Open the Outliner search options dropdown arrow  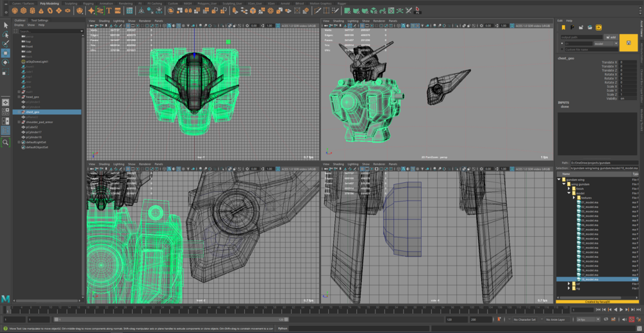(x=82, y=31)
